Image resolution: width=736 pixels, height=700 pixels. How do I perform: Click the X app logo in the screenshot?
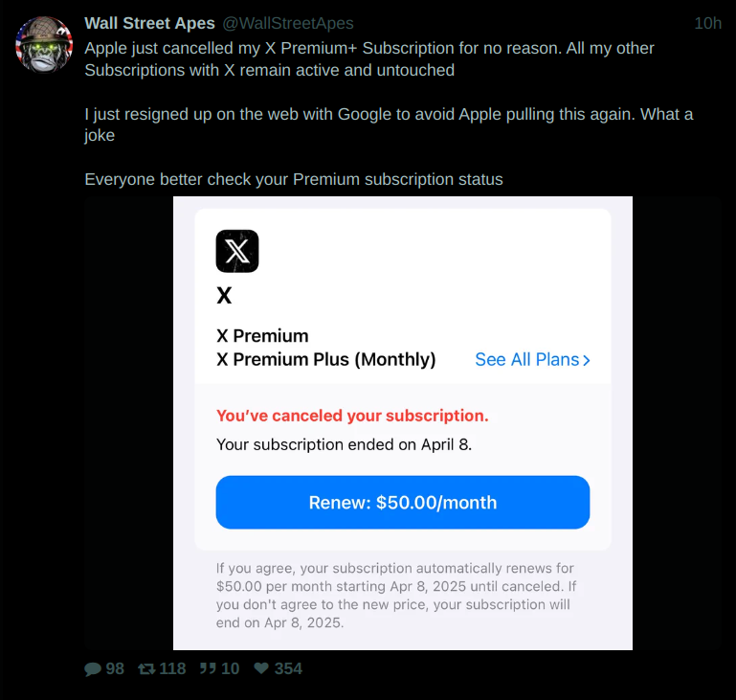point(237,251)
